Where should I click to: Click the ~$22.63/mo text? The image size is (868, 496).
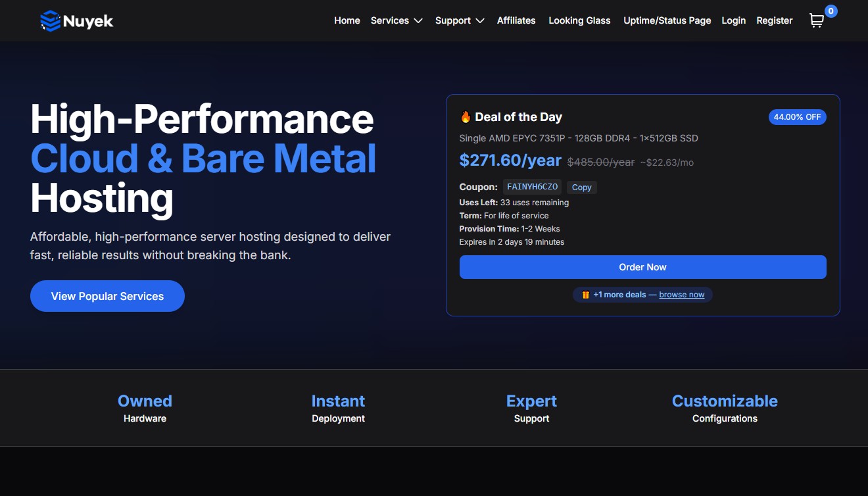[x=667, y=162]
